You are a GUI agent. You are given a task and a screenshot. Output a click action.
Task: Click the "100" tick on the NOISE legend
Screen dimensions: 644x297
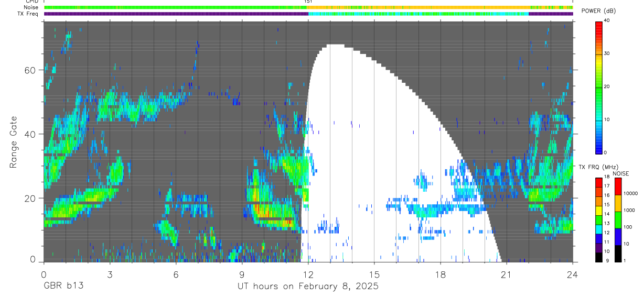(628, 227)
